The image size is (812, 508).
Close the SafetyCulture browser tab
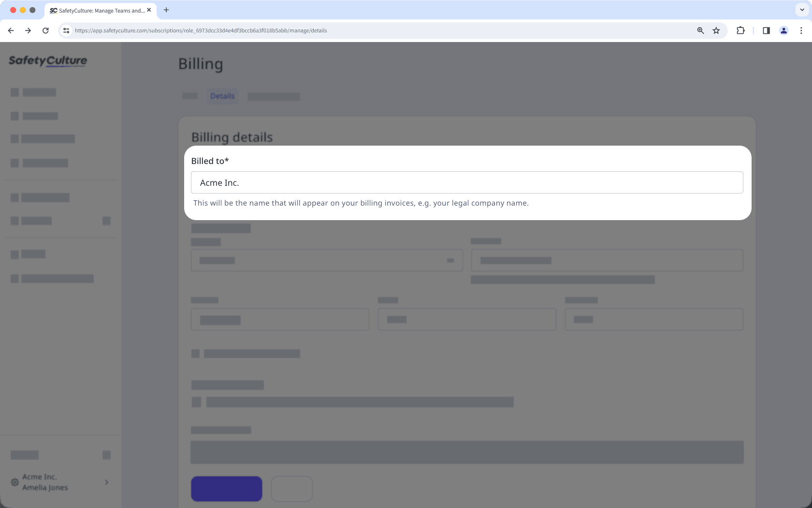click(149, 10)
